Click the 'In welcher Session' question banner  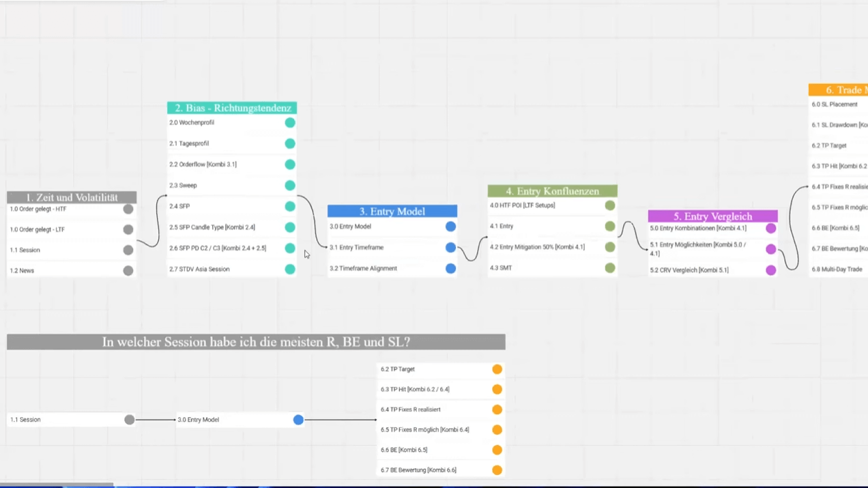coord(256,342)
